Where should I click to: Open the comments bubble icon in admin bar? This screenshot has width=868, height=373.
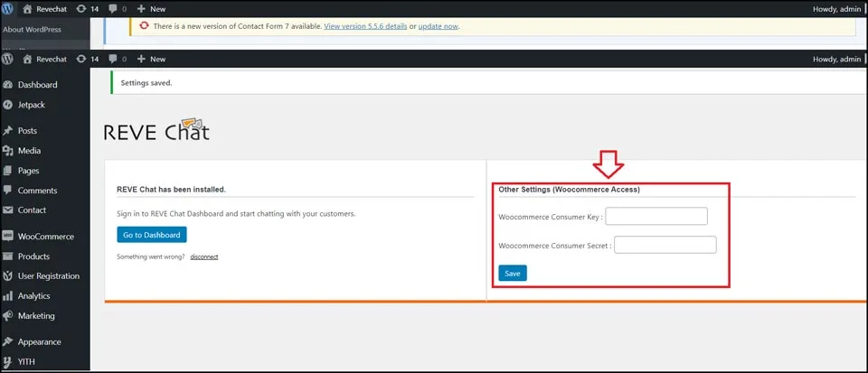[x=112, y=59]
